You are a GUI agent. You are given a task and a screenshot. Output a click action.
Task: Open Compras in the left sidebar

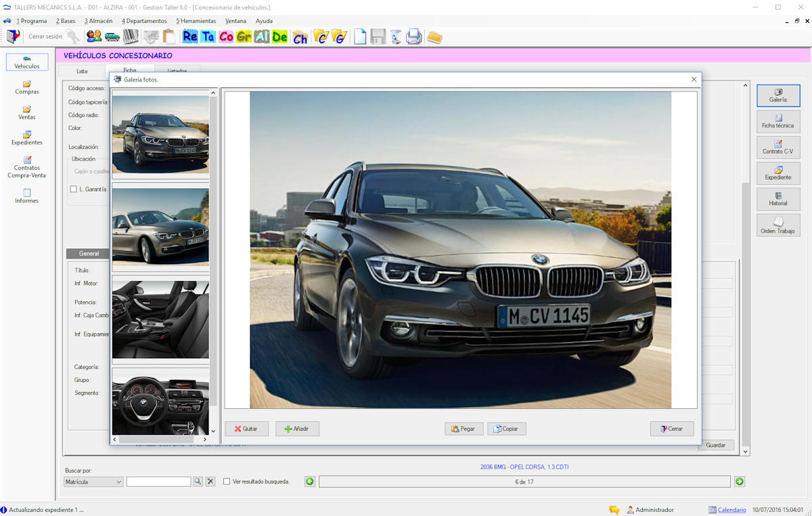coord(27,87)
